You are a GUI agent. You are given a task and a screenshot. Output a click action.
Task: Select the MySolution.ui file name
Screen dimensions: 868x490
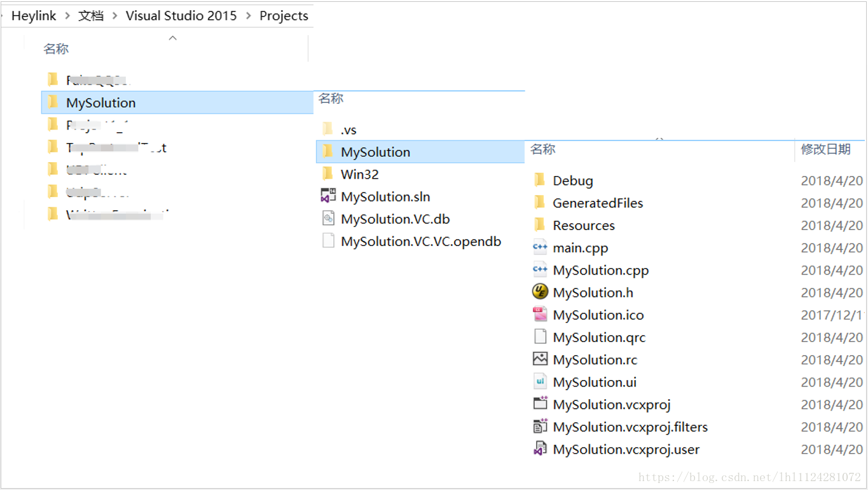(595, 382)
